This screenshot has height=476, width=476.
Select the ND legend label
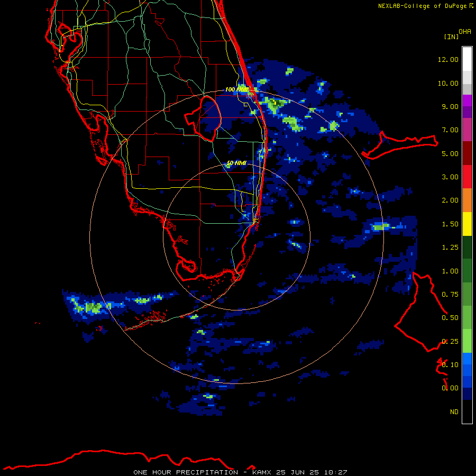(454, 412)
